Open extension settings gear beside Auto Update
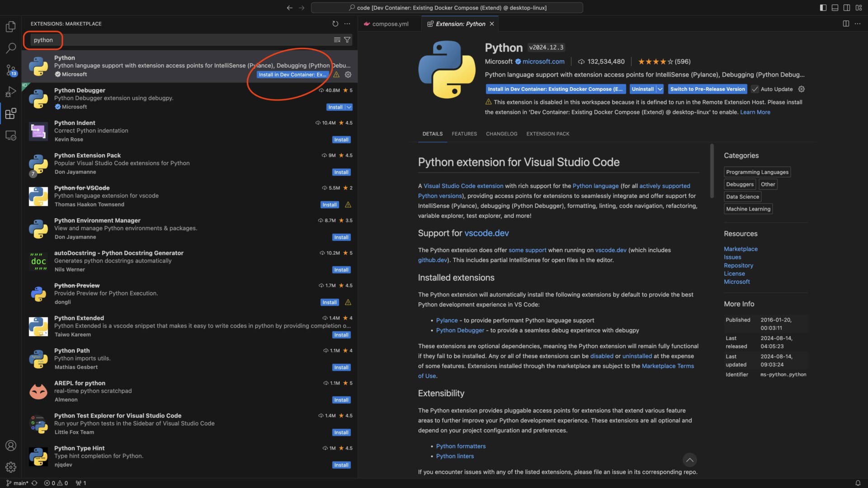This screenshot has width=868, height=488. point(802,89)
